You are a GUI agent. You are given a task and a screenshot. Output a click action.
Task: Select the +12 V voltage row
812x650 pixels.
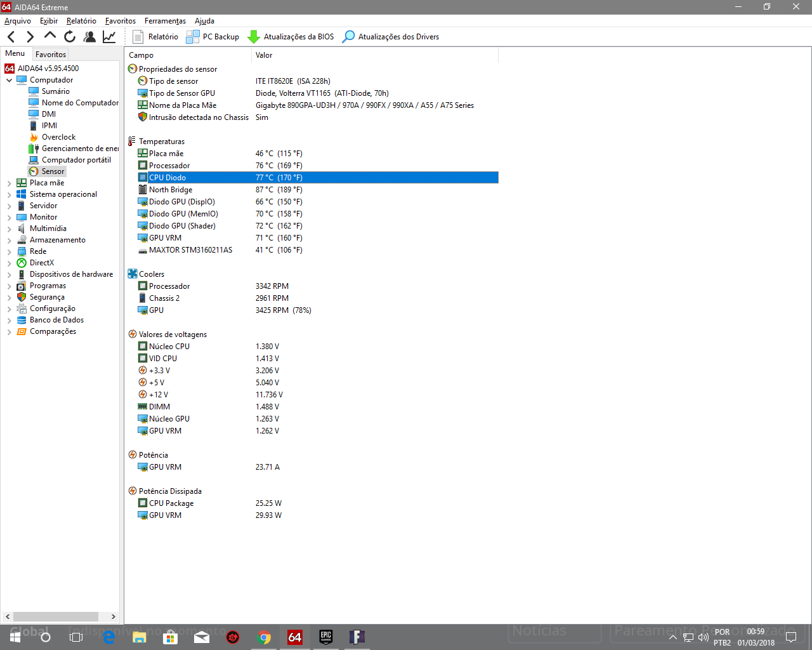[x=318, y=395]
